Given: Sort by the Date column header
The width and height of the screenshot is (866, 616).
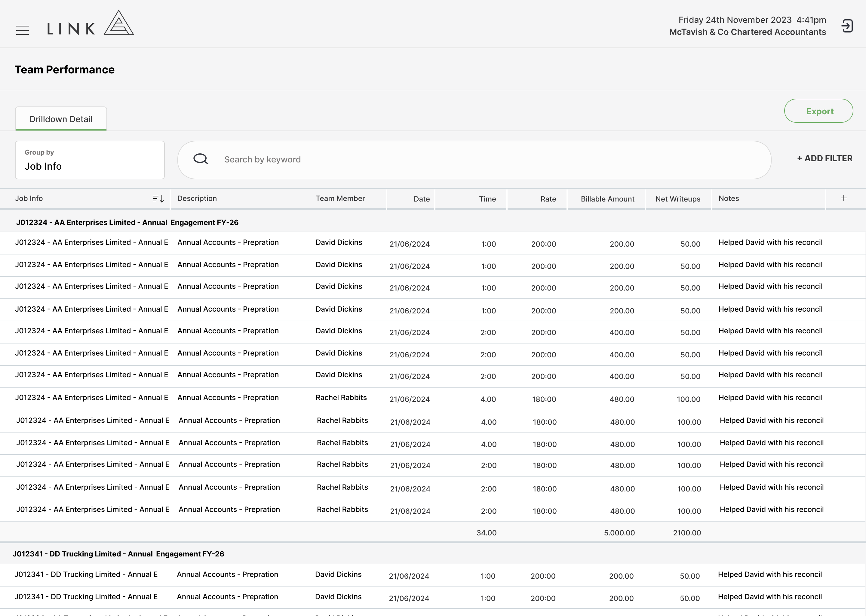Looking at the screenshot, I should (422, 199).
